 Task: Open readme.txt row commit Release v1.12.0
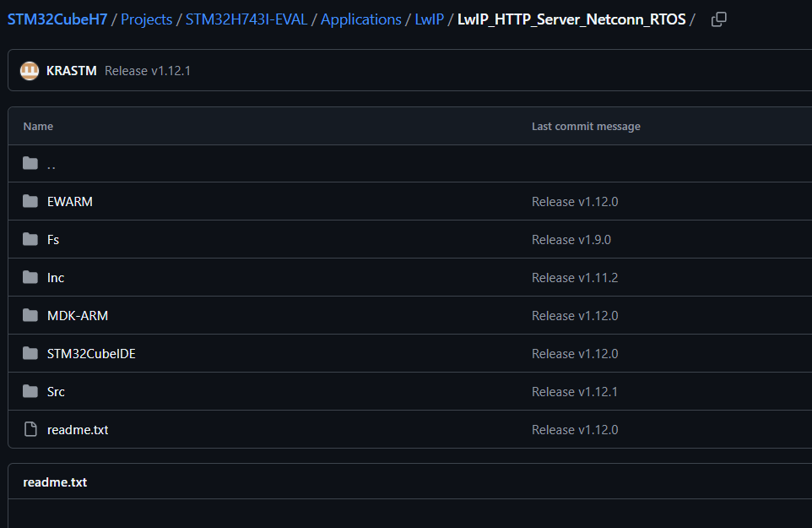tap(575, 429)
